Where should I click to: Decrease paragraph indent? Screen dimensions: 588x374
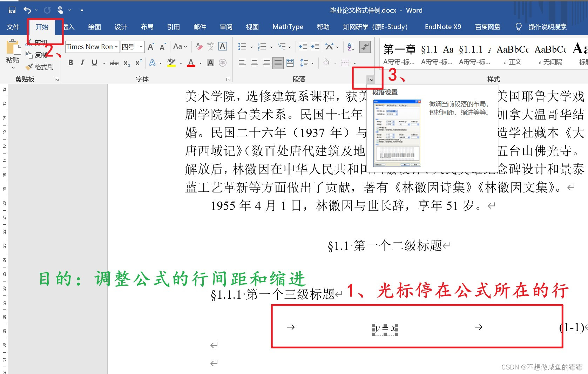click(303, 47)
